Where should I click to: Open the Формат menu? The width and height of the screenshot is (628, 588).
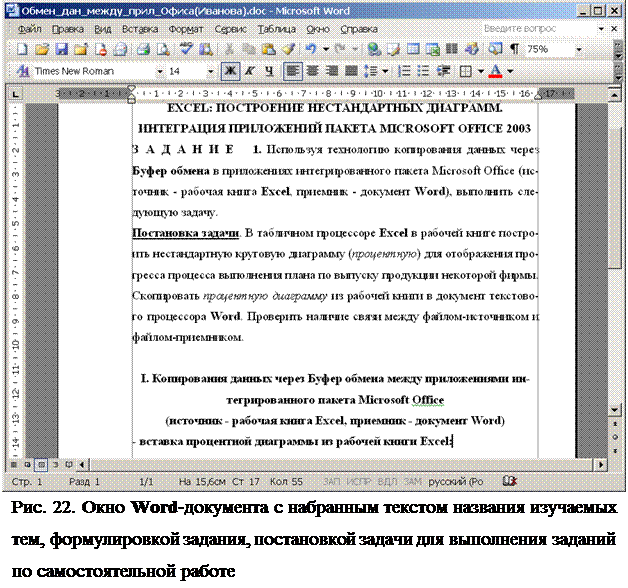pos(186,29)
